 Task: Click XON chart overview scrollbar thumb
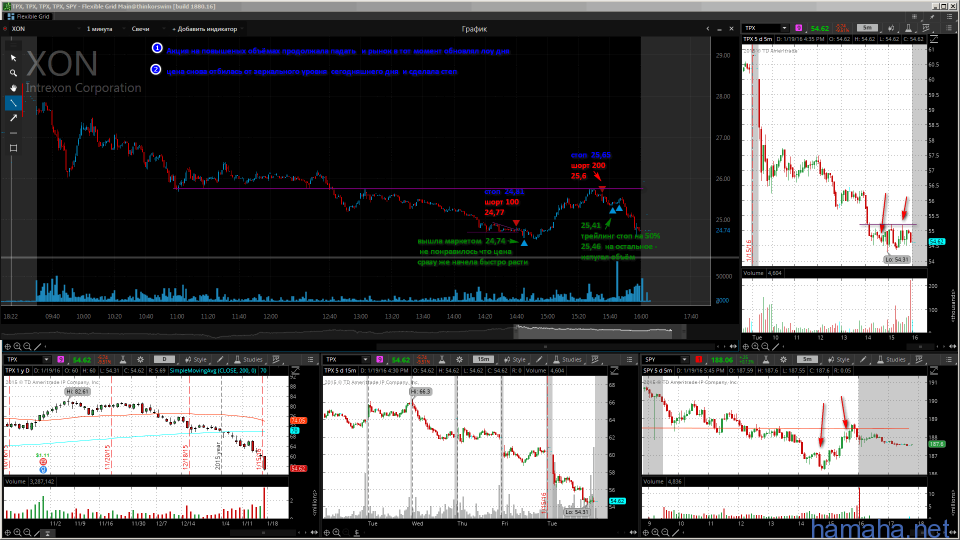(599, 332)
